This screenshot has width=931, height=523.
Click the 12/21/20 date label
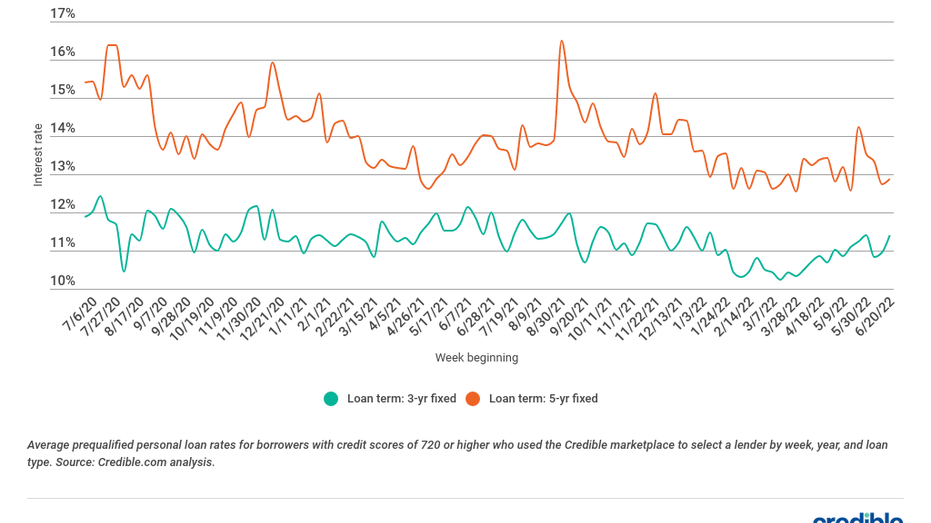262,319
